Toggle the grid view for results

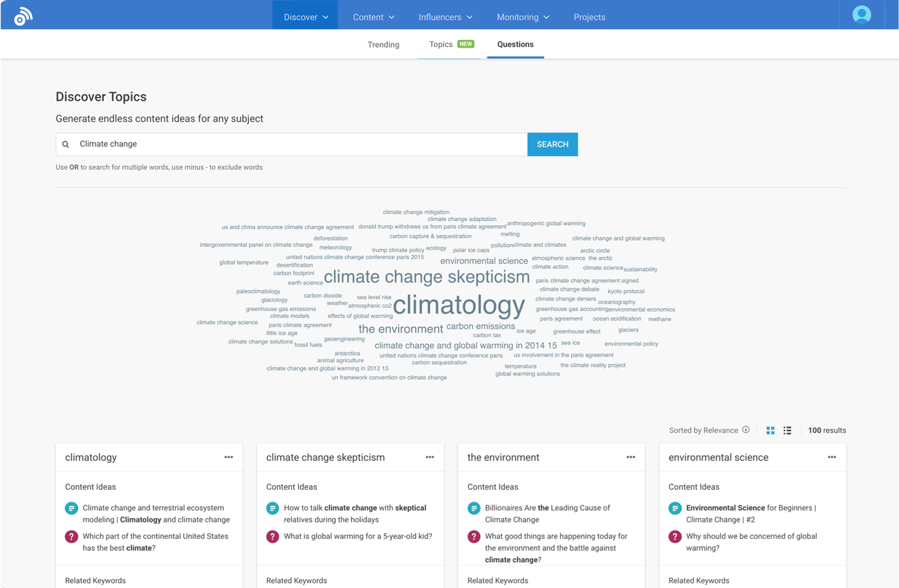click(770, 430)
